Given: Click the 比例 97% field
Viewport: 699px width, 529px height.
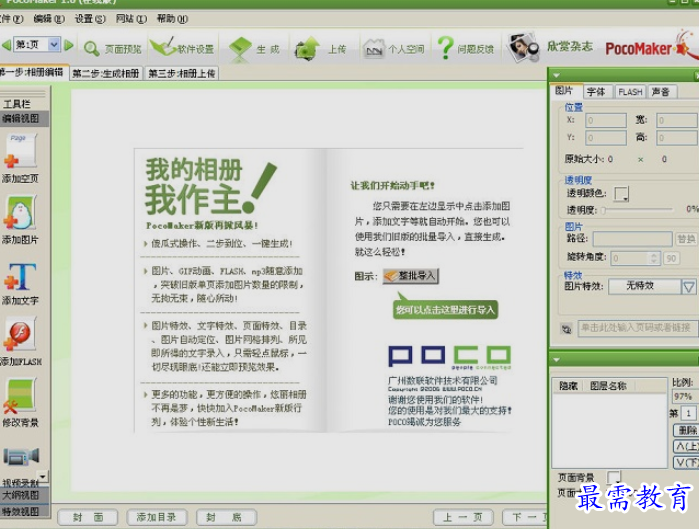Looking at the screenshot, I should (684, 396).
